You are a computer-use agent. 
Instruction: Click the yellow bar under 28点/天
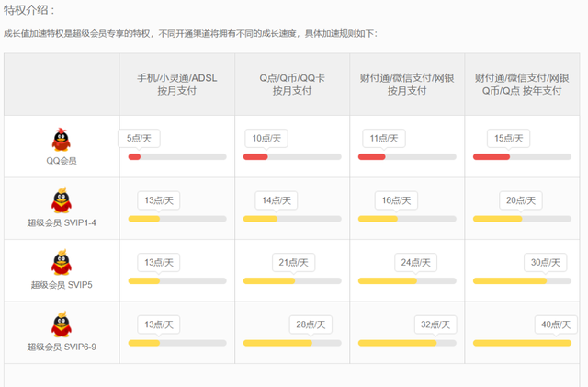pos(292,343)
